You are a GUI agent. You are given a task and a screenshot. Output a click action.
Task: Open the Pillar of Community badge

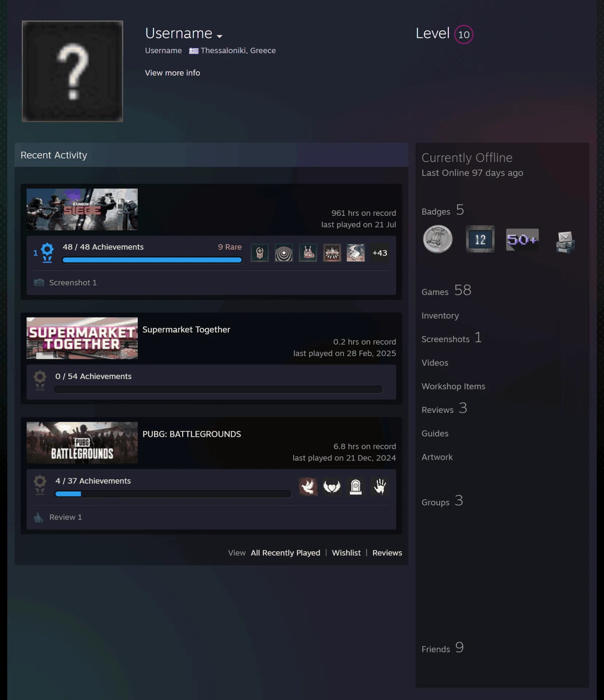[x=438, y=240]
